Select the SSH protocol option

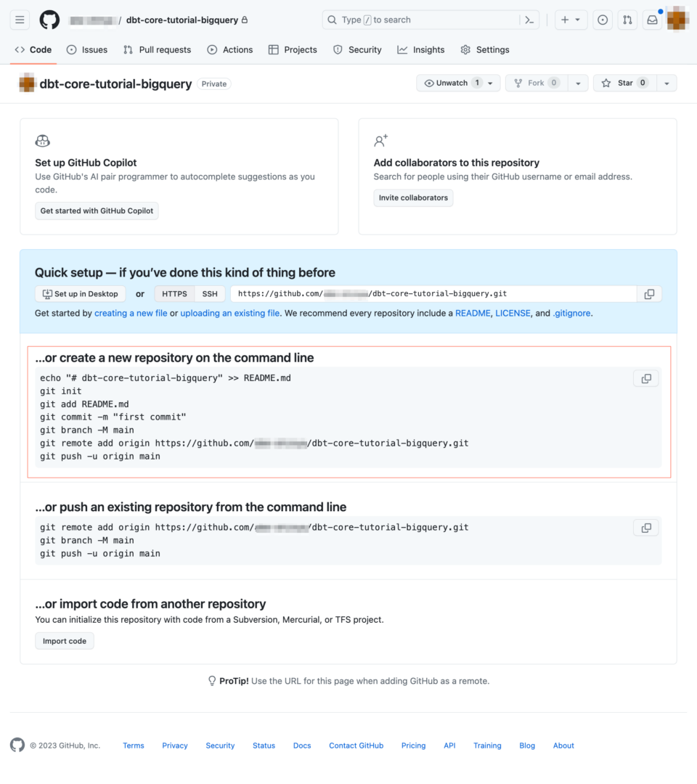[x=209, y=293]
